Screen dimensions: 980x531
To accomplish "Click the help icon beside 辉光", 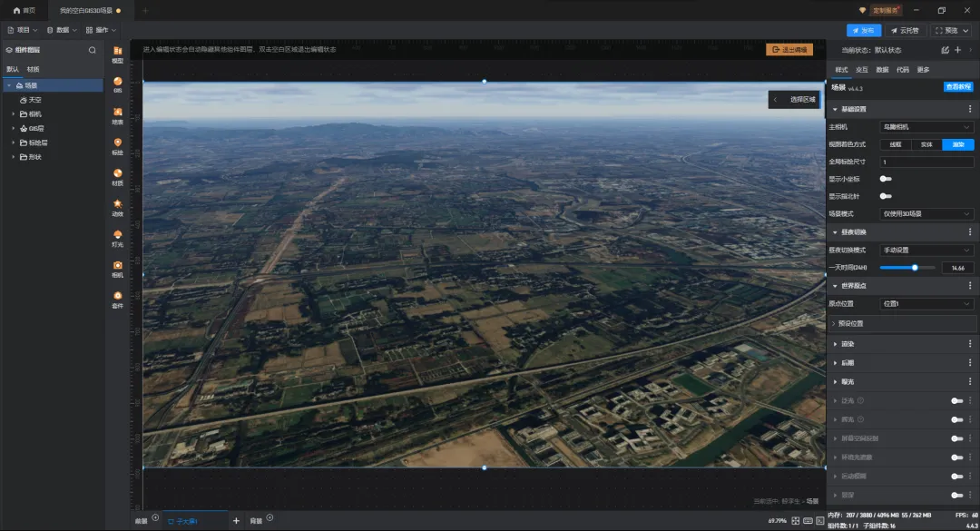I will (860, 419).
